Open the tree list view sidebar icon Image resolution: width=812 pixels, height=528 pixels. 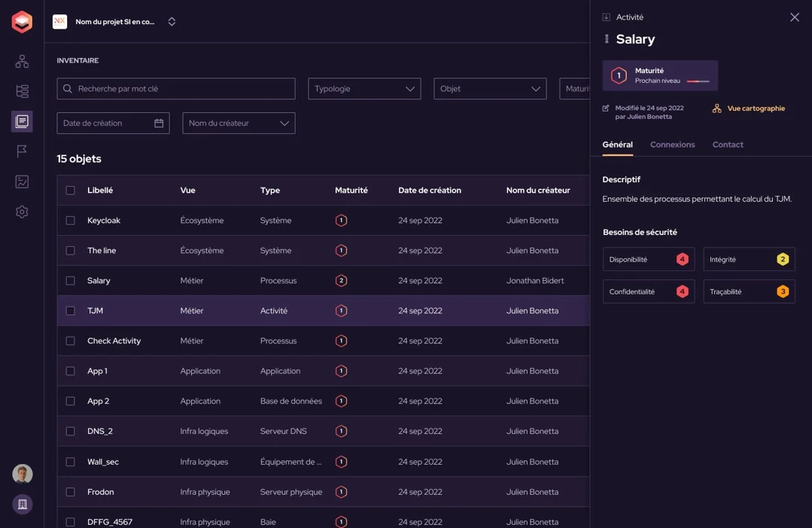coord(22,91)
